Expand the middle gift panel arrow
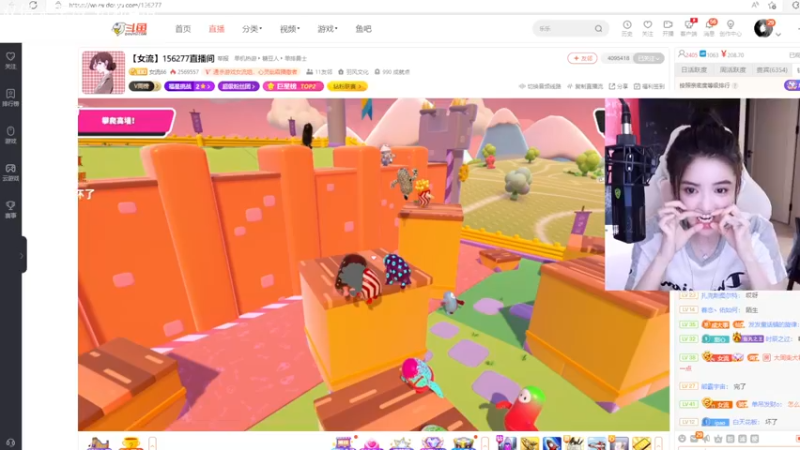800x450 pixels. click(x=485, y=443)
